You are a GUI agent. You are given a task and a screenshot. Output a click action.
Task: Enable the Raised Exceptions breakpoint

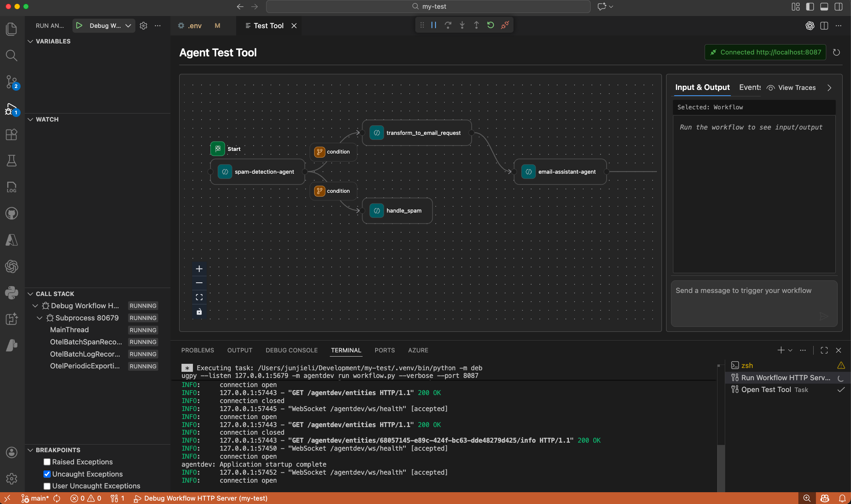[47, 462]
